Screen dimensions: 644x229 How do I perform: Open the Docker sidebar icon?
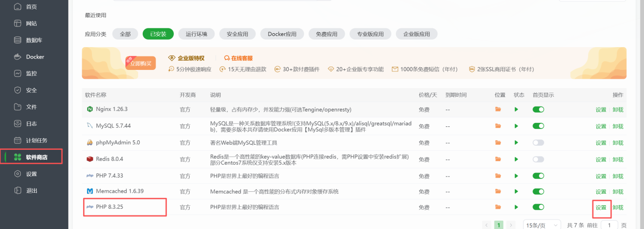[18, 57]
